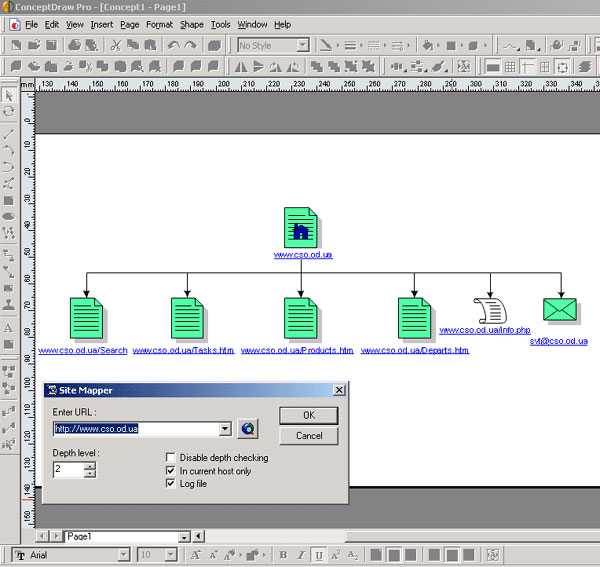Toggle Italic text formatting

click(x=301, y=555)
